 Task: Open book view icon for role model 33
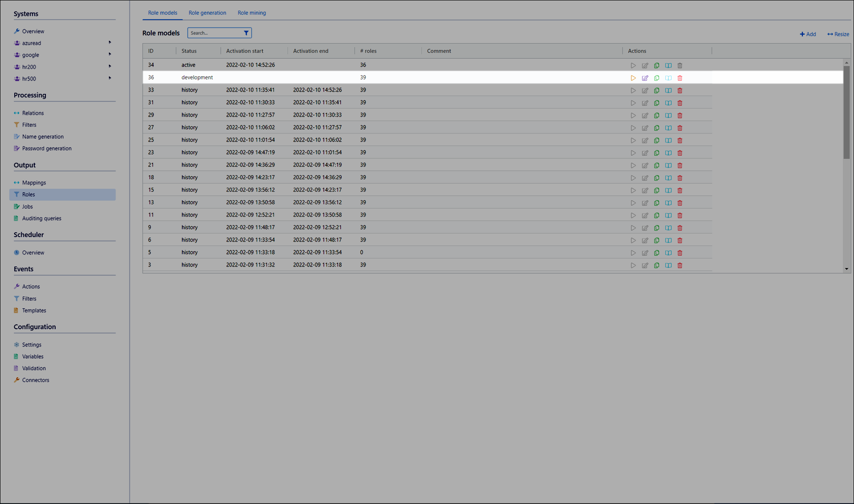(x=668, y=90)
